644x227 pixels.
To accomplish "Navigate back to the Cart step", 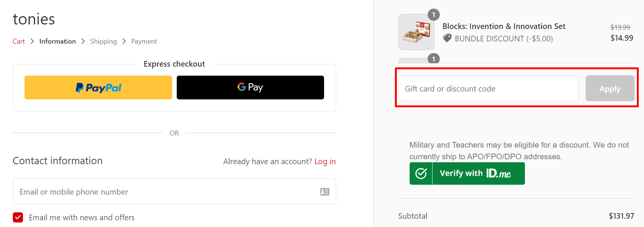I will 18,41.
